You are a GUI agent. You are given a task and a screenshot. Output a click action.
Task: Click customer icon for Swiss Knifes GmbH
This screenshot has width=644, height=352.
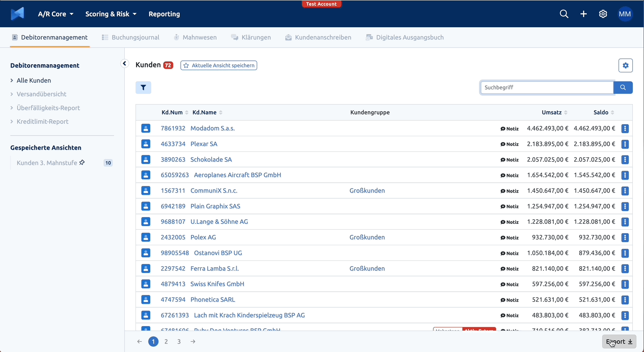[146, 284]
